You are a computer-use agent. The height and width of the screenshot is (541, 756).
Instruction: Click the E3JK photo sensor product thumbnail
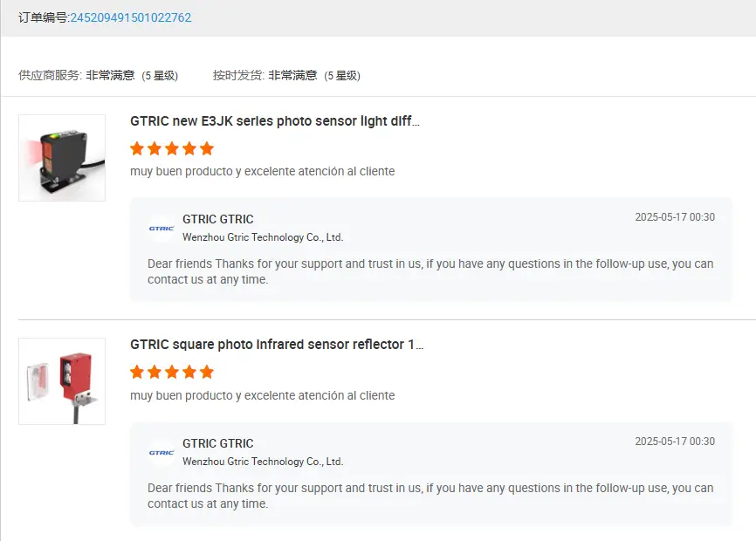(62, 158)
